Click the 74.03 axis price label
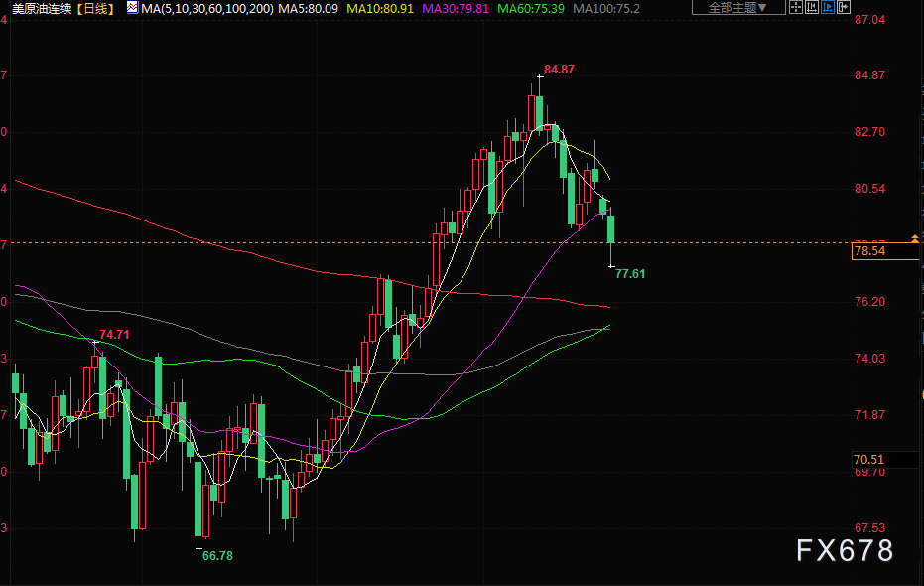 point(869,358)
